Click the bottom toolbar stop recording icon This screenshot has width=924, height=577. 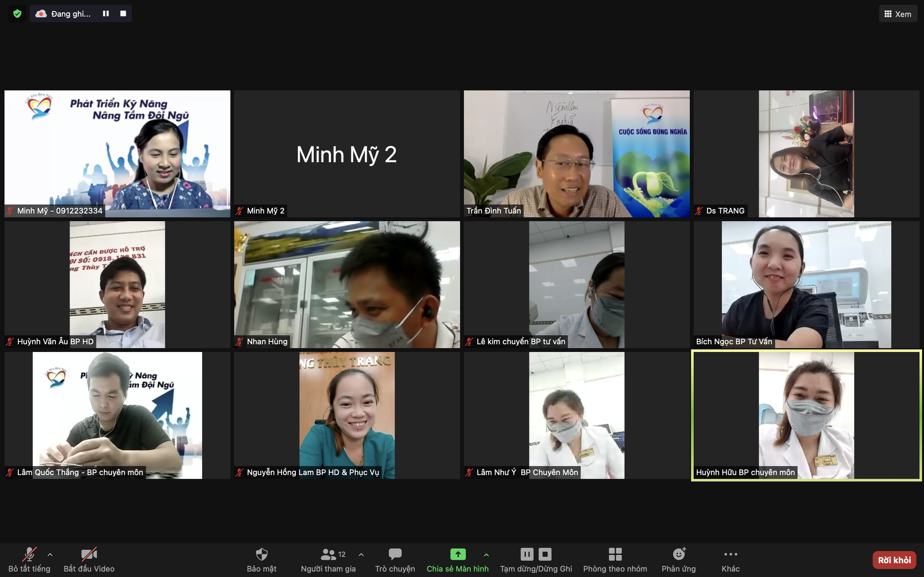point(545,554)
